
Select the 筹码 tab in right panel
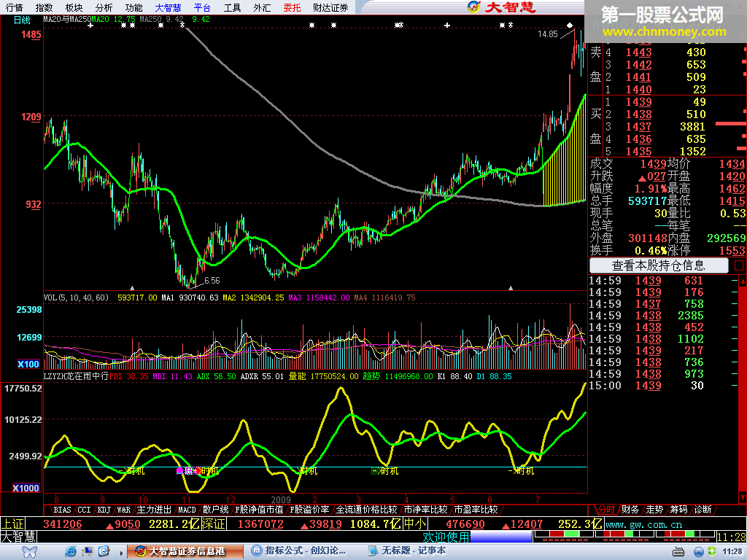click(679, 510)
